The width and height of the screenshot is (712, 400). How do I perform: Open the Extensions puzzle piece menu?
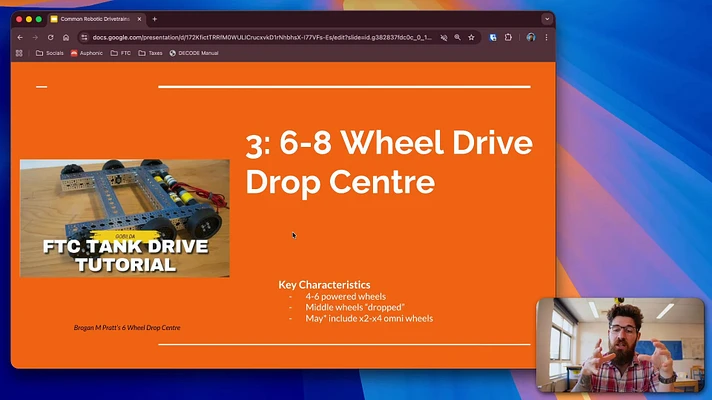[508, 38]
